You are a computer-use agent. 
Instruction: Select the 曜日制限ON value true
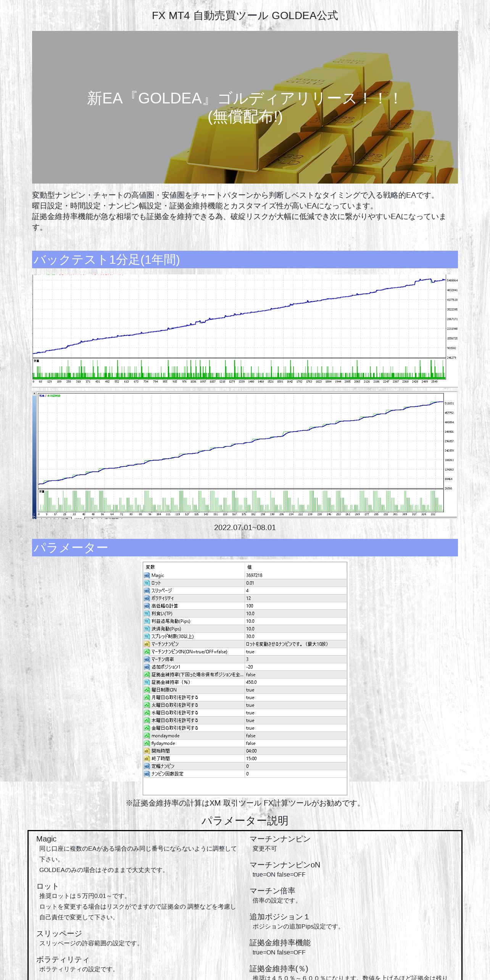250,690
